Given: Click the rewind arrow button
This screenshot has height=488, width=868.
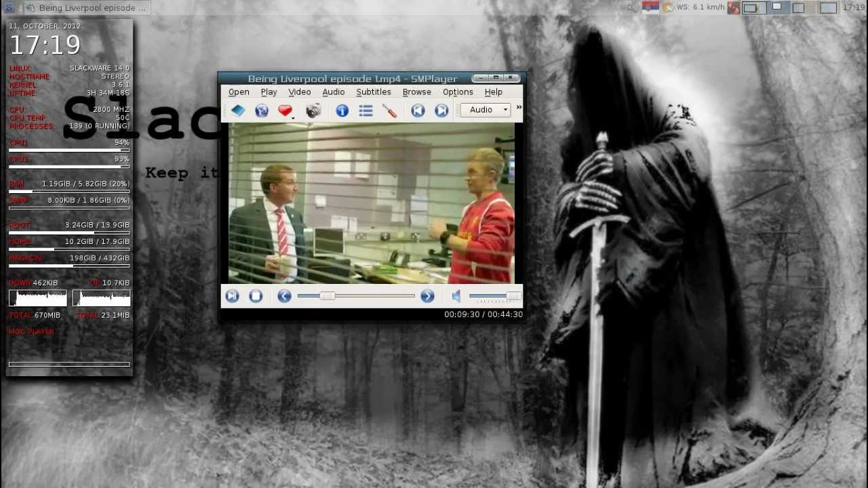Looking at the screenshot, I should point(284,296).
